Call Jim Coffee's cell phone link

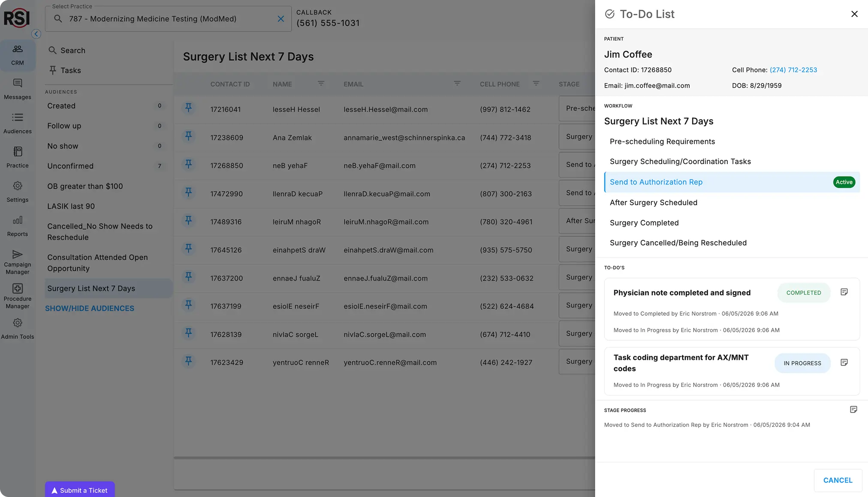pyautogui.click(x=793, y=70)
